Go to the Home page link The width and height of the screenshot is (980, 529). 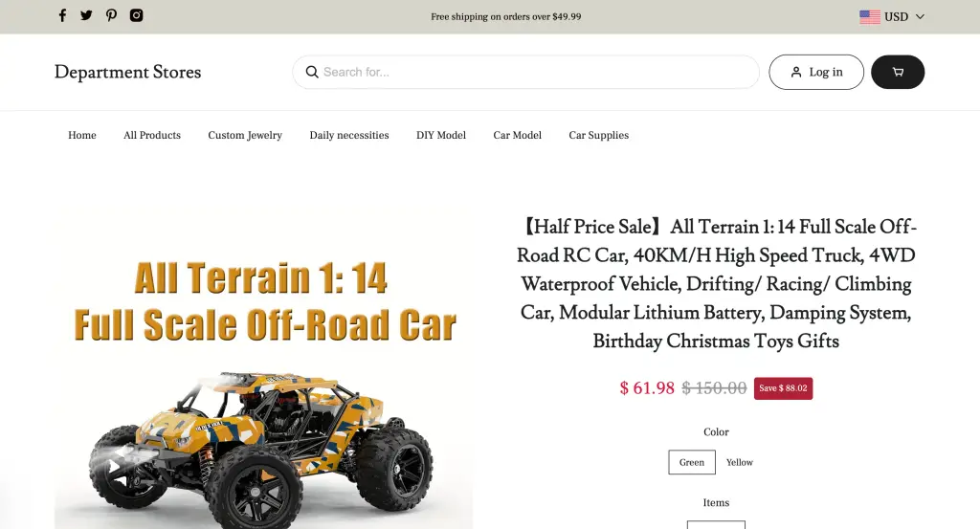click(82, 135)
